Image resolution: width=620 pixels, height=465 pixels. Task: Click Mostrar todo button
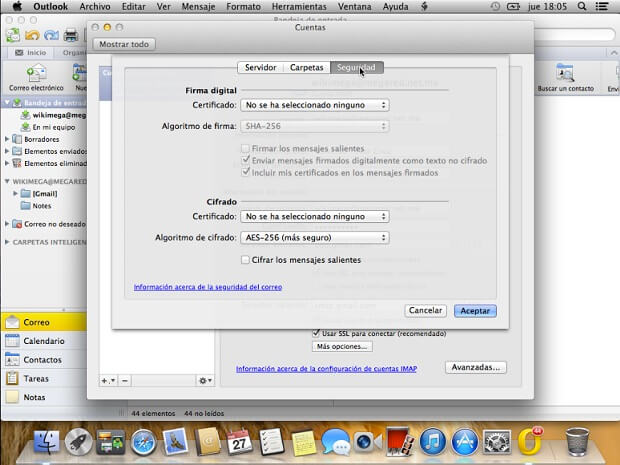124,44
